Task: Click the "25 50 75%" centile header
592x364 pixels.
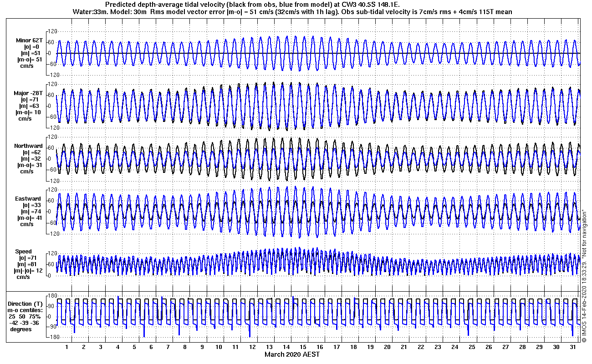Action: coord(25,317)
